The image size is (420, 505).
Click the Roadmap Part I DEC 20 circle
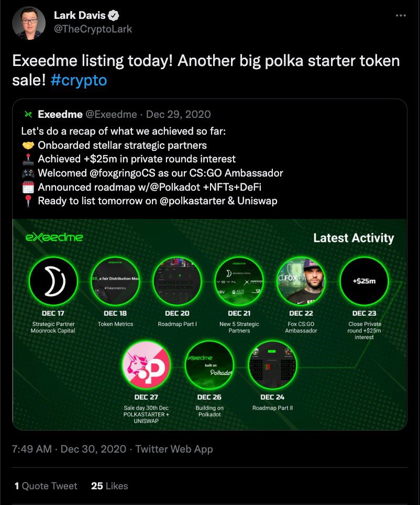coord(177,282)
